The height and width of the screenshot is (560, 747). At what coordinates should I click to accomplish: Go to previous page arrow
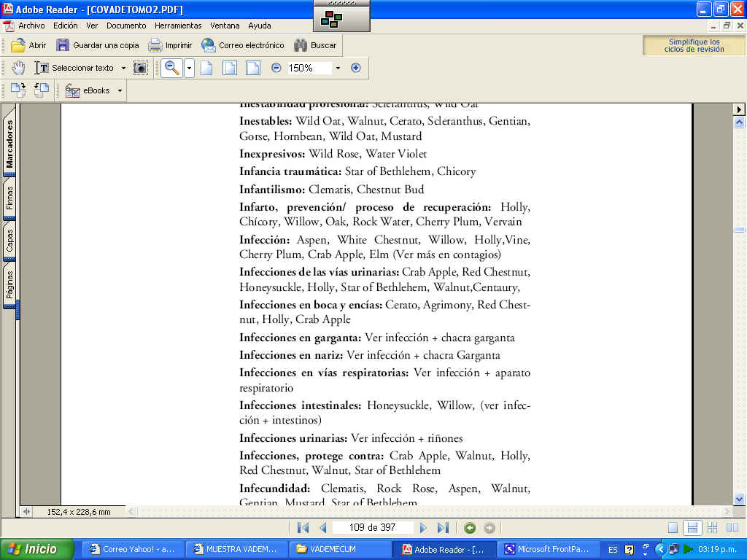click(323, 528)
